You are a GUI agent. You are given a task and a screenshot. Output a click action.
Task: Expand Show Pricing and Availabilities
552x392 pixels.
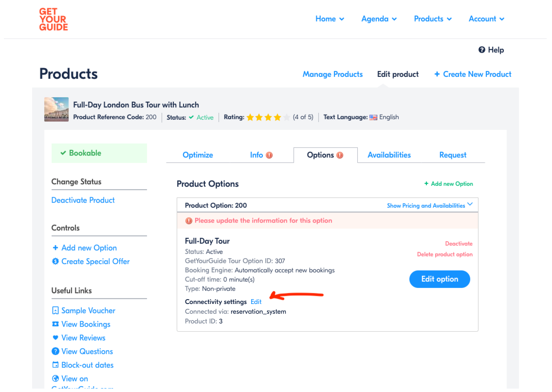[429, 206]
